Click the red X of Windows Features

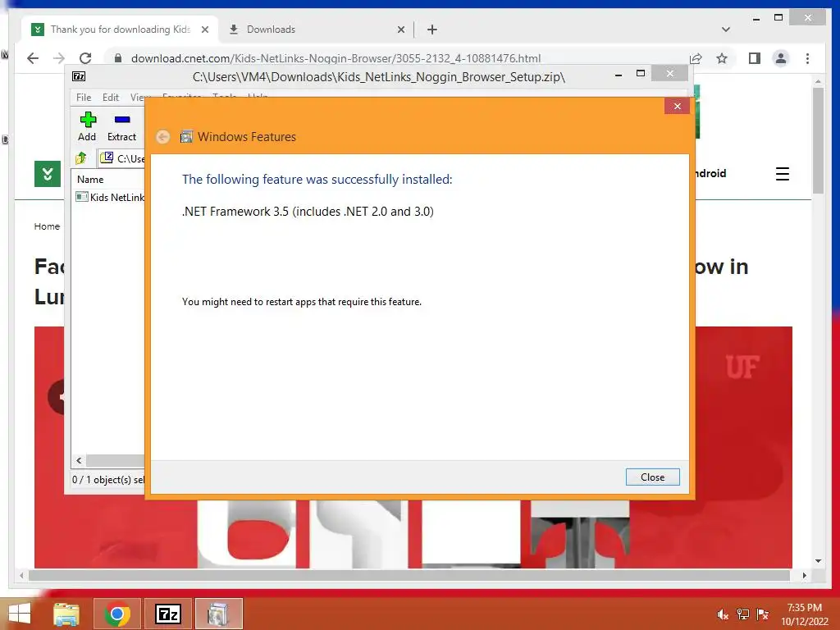point(677,106)
